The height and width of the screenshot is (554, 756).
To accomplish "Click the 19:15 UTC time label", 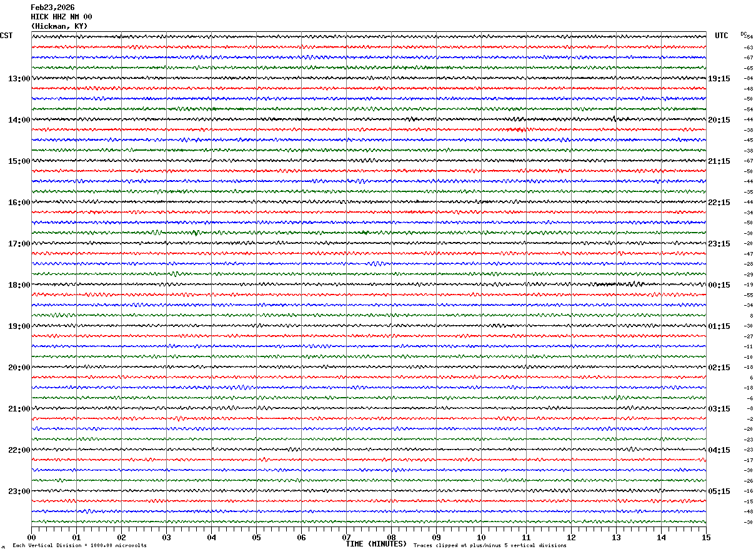I will point(719,79).
